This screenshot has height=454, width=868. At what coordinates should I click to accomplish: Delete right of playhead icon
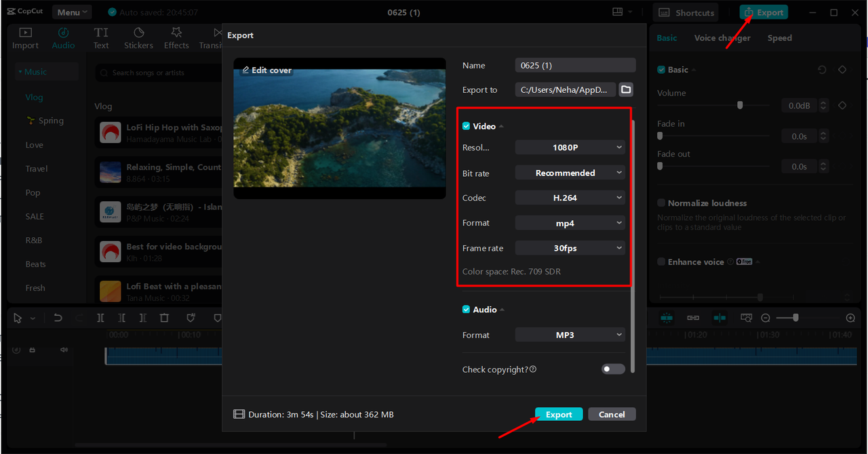[142, 318]
